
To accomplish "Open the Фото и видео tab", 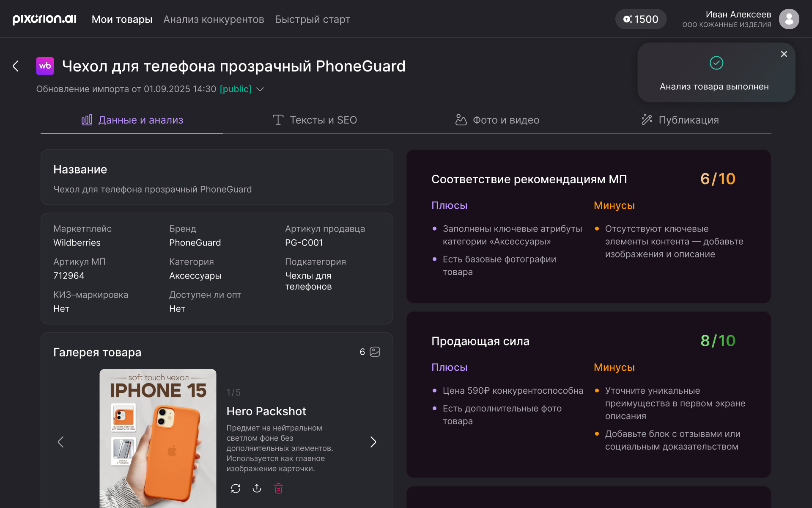I will [x=497, y=120].
